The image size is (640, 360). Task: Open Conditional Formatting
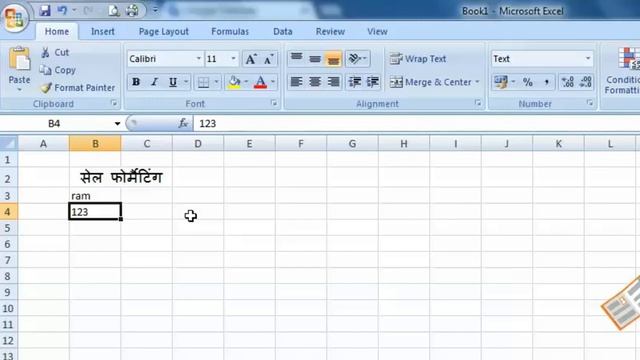point(622,71)
